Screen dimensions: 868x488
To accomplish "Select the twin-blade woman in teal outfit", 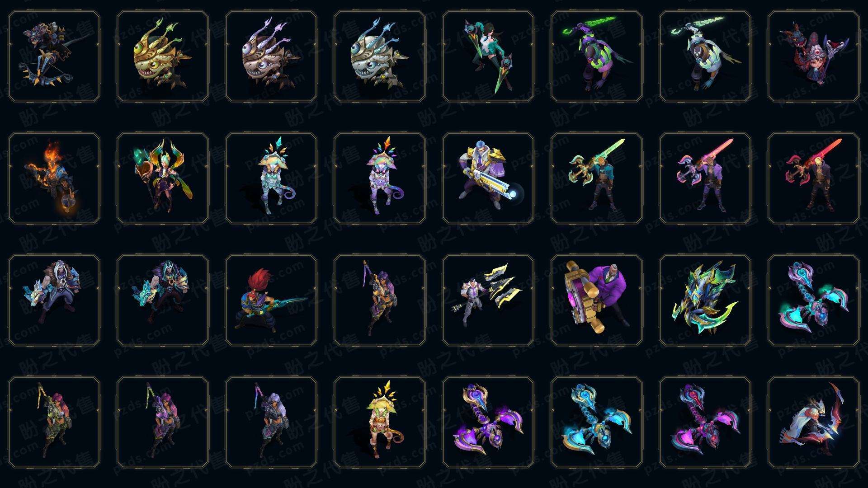I will [488, 56].
